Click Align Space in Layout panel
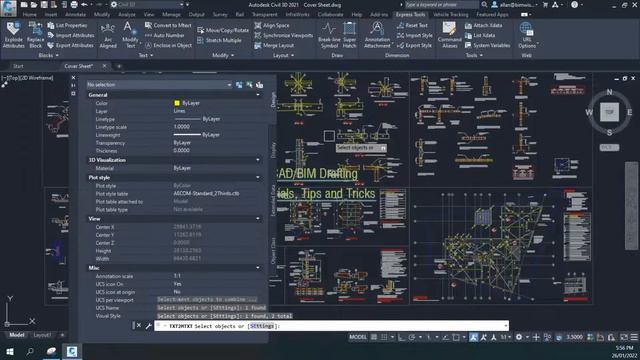Image resolution: width=640 pixels, height=360 pixels. point(271,25)
